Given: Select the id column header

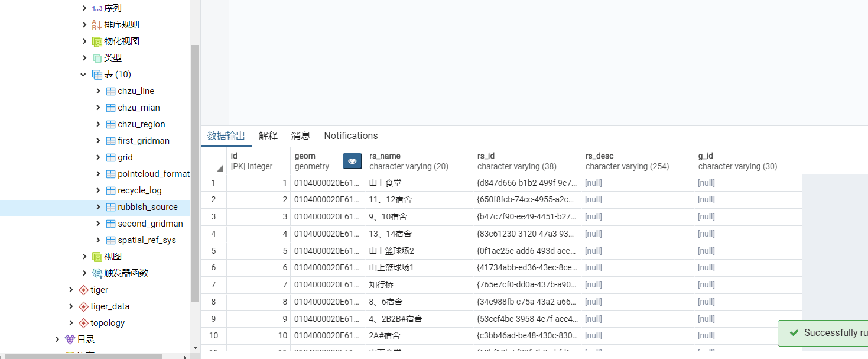Looking at the screenshot, I should [x=258, y=161].
